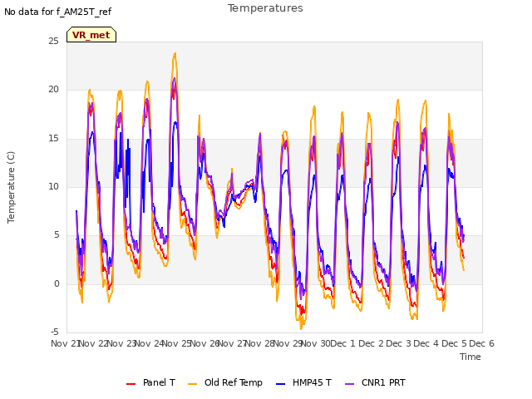The image size is (532, 399).
Task: Click the red Panel T legend swatch
Action: point(131,384)
